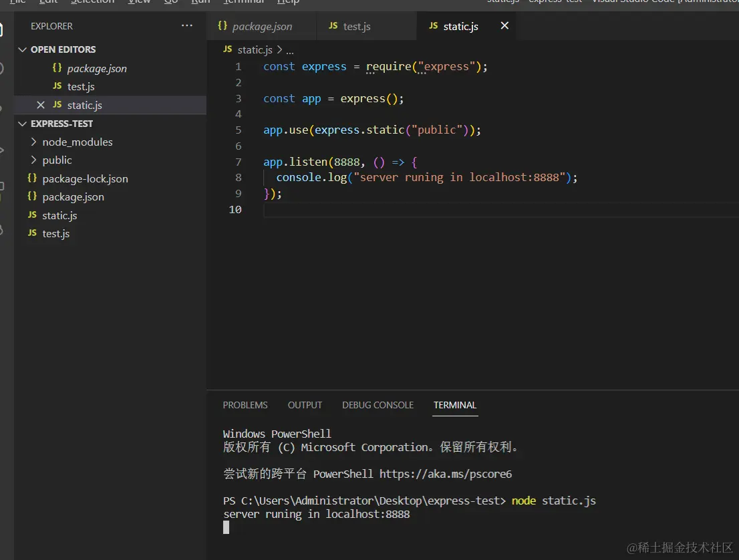Click the breadcrumb ellipsis after static.js
This screenshot has height=560, width=739.
tap(290, 50)
